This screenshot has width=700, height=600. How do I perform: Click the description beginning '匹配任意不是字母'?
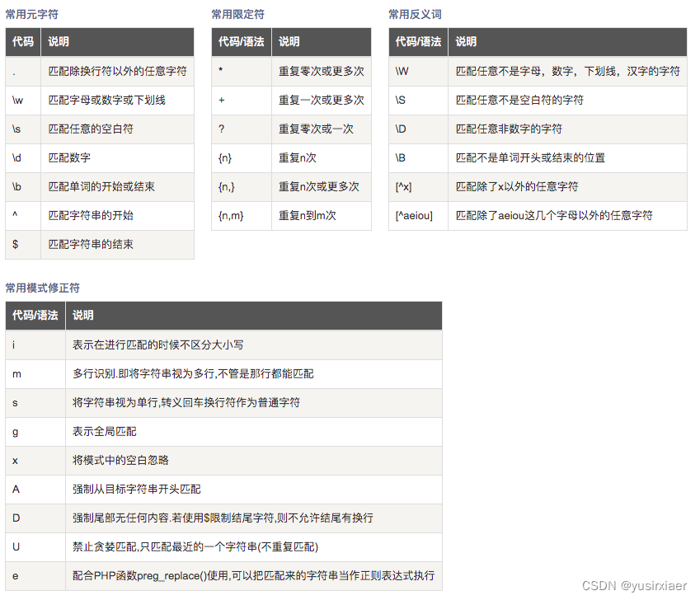coord(568,72)
